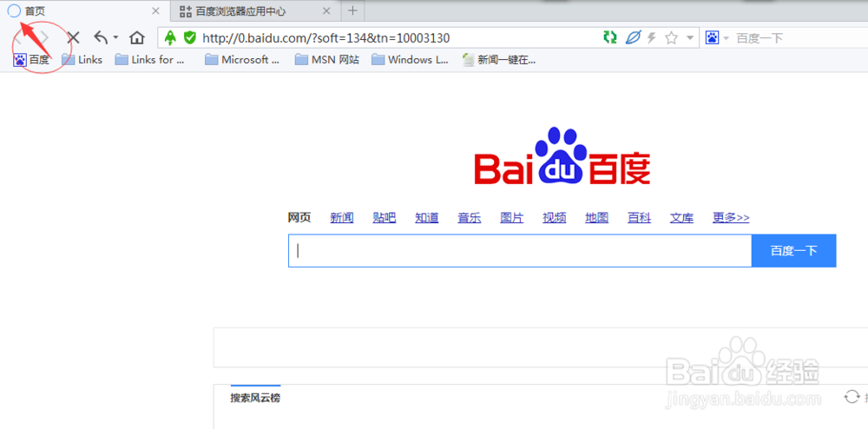The height and width of the screenshot is (429, 868).
Task: Click the blue 百度一下 search button
Action: 794,251
